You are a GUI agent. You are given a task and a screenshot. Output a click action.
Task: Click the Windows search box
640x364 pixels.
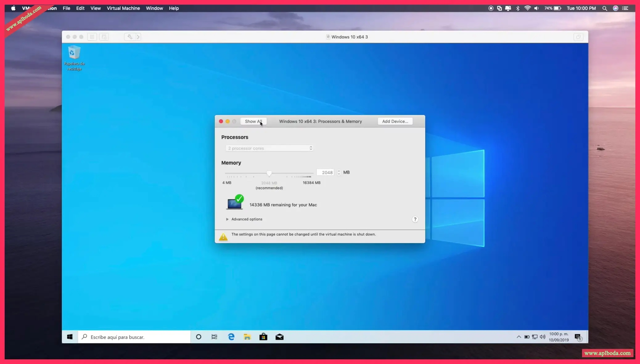(x=134, y=337)
